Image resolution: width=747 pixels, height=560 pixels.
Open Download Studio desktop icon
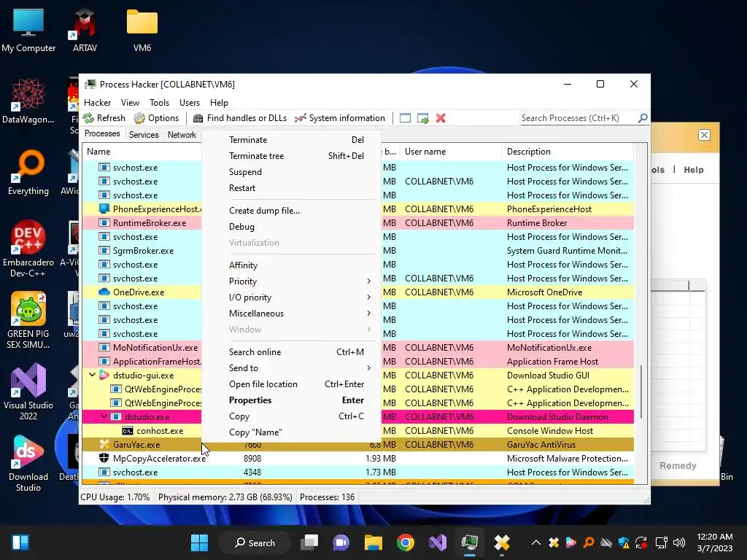28,463
